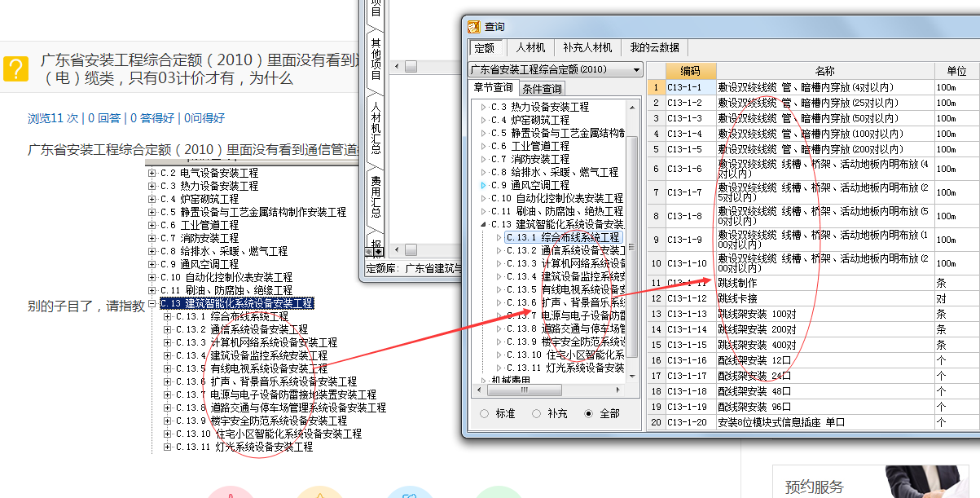Viewport: 980px width, 498px height.
Task: Click the 0答得好 link
Action: [x=151, y=118]
